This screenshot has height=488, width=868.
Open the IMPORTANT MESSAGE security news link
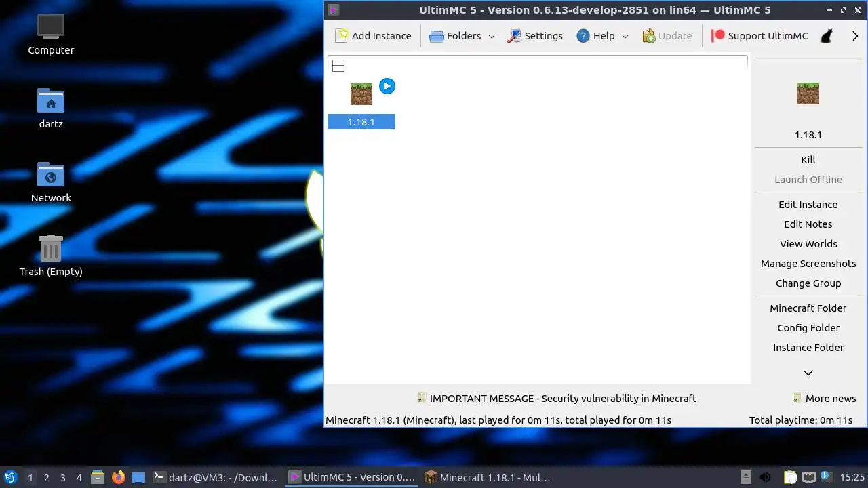pos(556,399)
